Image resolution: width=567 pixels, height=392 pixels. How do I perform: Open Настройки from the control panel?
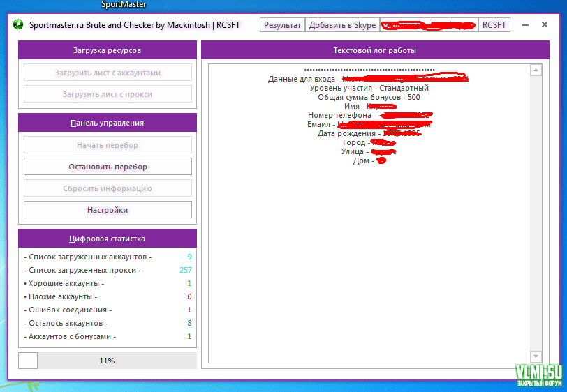click(x=108, y=210)
